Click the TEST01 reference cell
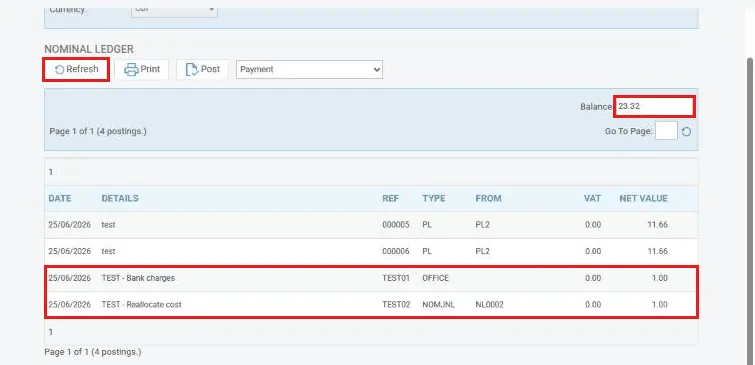 click(396, 278)
